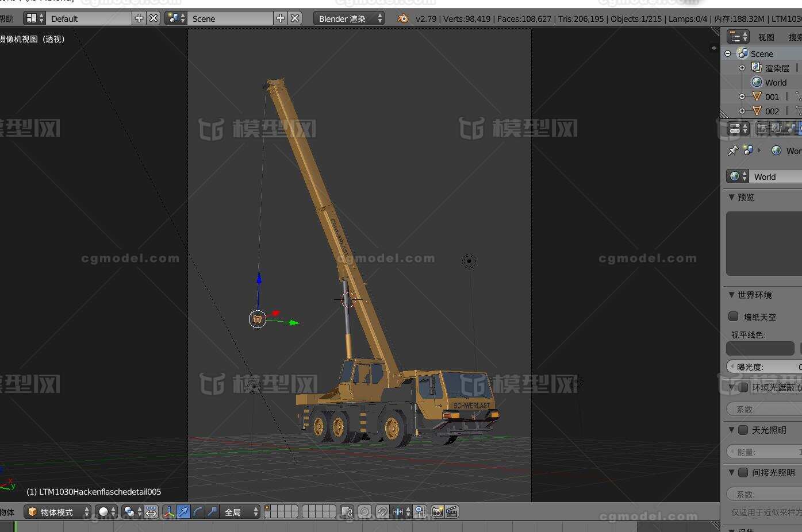Select the scale manipulator icon
The height and width of the screenshot is (532, 802).
(x=212, y=512)
